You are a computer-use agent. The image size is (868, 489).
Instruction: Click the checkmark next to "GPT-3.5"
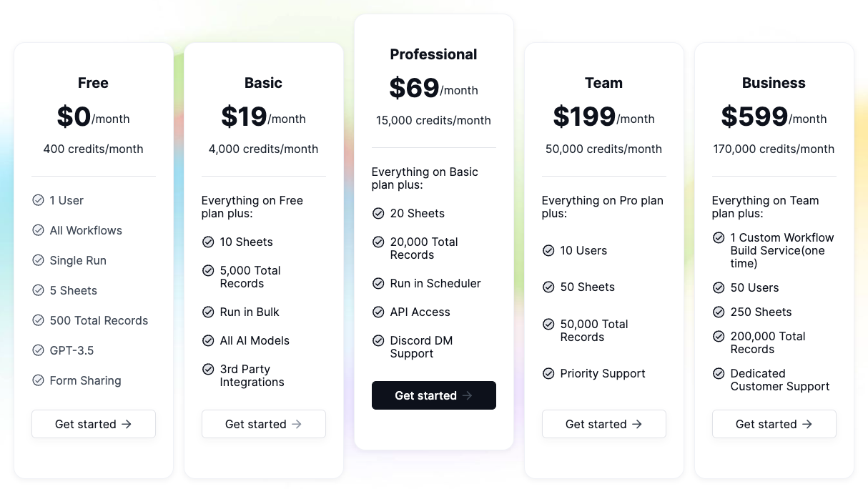click(x=39, y=350)
